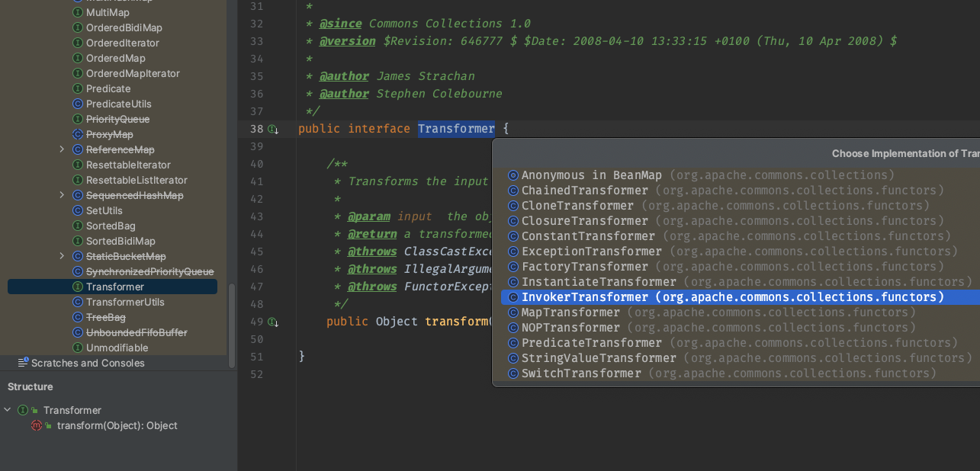Click the Transformer identifier in code editor
This screenshot has width=980, height=471.
point(456,129)
